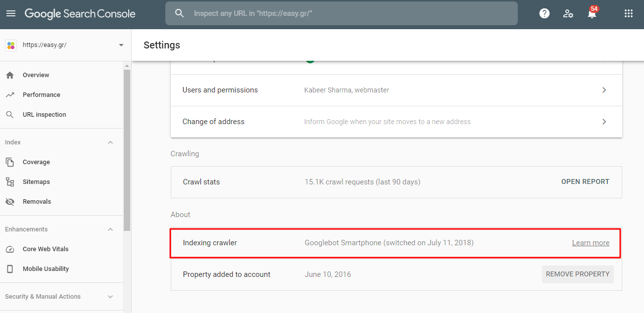Image resolution: width=644 pixels, height=313 pixels.
Task: Click 'Property added to account' label
Action: 227,274
